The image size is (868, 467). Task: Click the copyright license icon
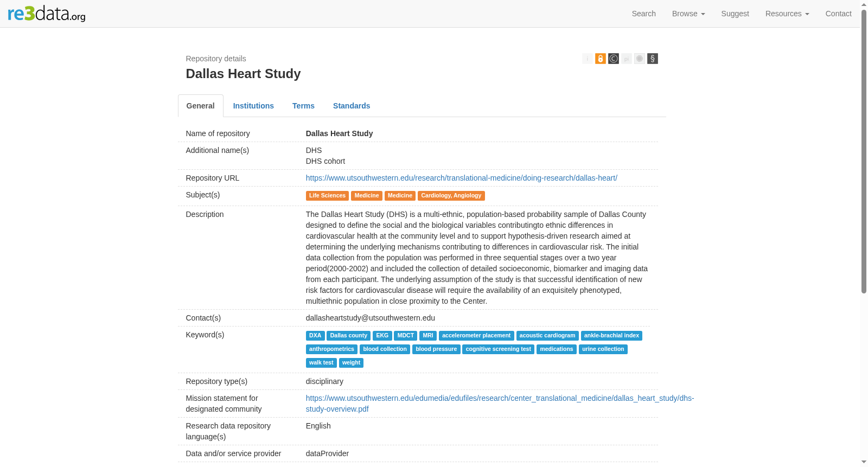[613, 59]
